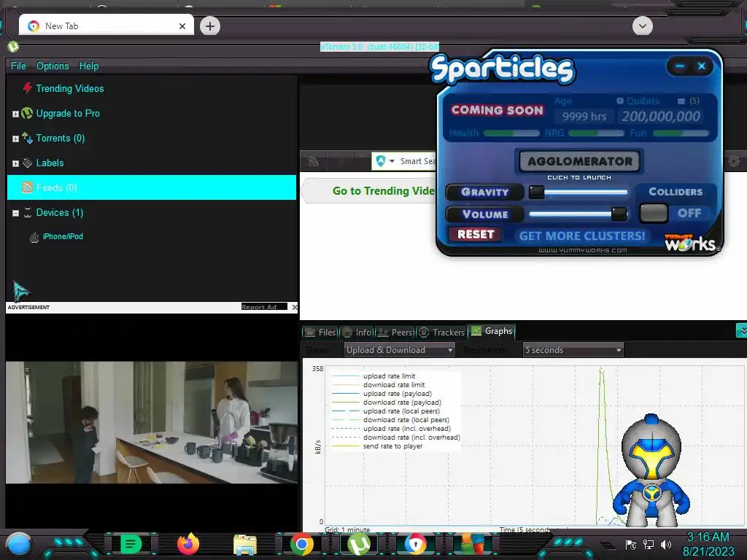Click the Action Center flag tray icon
747x560 pixels.
(631, 544)
